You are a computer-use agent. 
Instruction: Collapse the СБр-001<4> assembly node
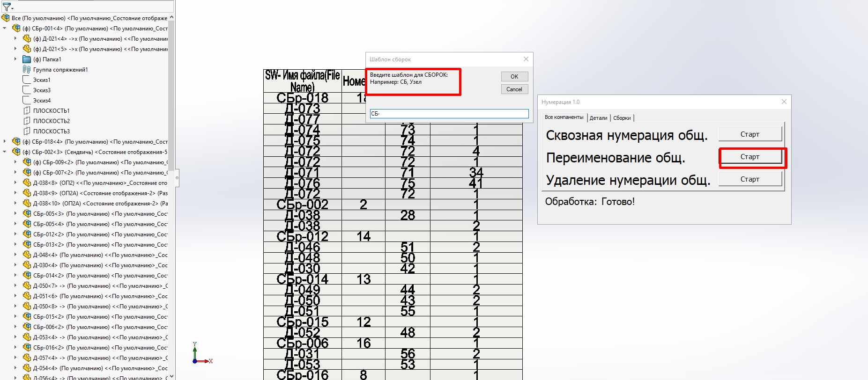(x=5, y=29)
